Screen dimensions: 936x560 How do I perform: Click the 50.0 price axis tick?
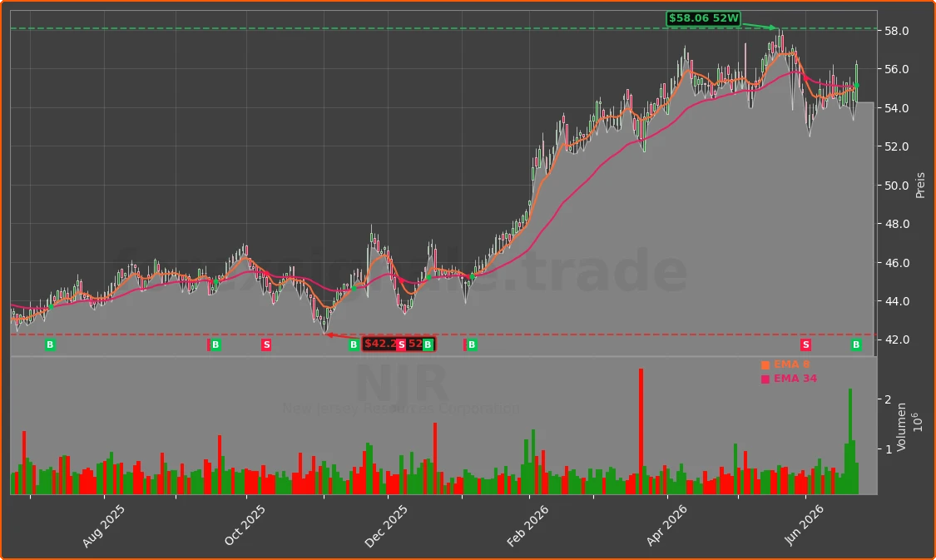pyautogui.click(x=897, y=186)
